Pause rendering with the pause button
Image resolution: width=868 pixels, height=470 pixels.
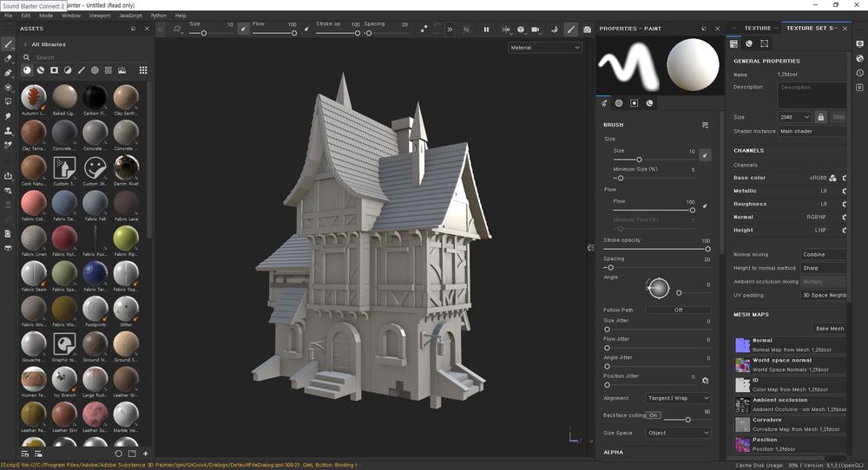(x=486, y=29)
